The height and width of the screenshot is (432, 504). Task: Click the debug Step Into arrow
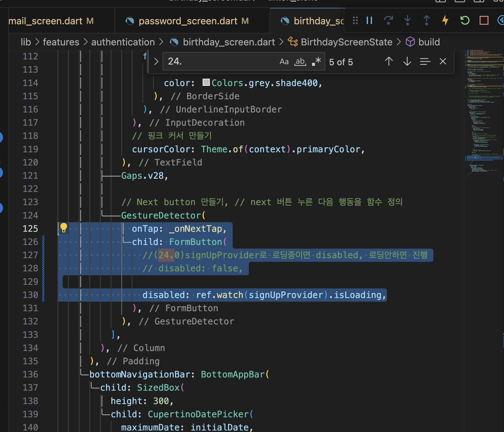tap(407, 20)
